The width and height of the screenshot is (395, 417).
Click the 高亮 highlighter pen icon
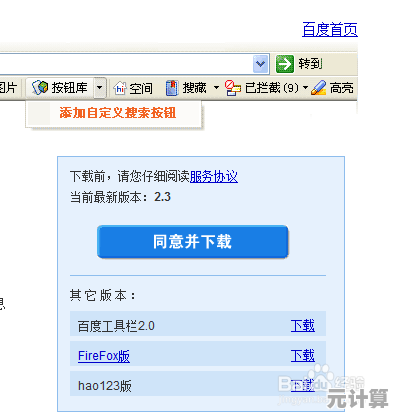pos(318,88)
